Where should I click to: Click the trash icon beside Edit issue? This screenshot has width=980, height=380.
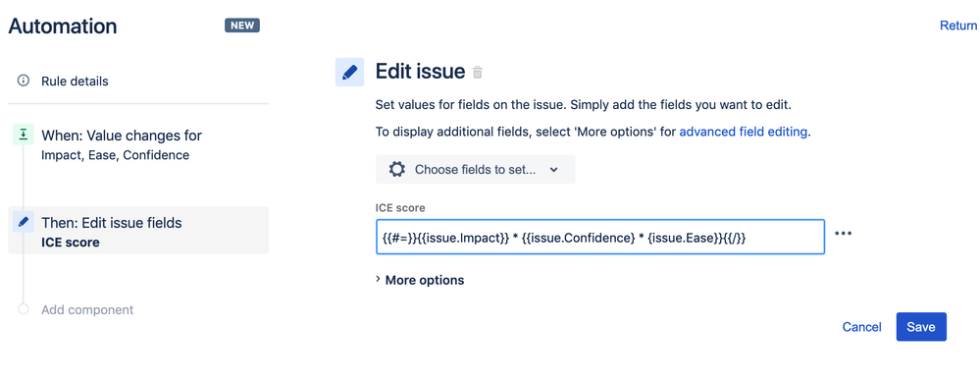(478, 72)
